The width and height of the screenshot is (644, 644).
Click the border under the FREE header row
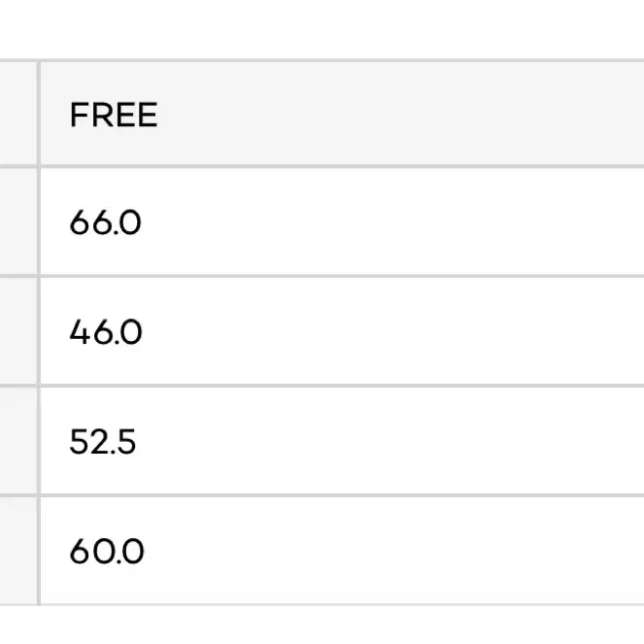tap(322, 166)
